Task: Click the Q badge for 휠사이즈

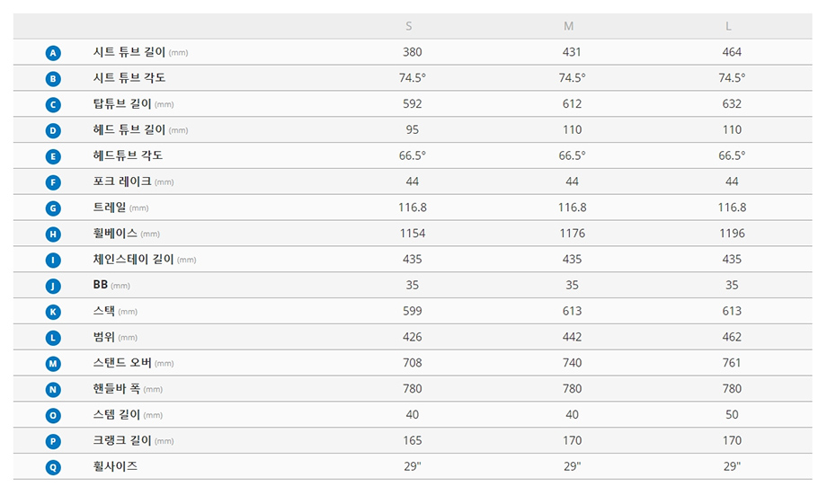Action: [53, 467]
